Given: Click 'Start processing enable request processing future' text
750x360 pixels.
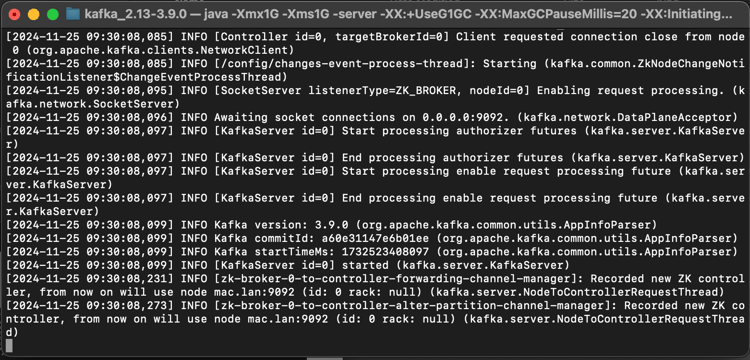Looking at the screenshot, I should pos(505,171).
